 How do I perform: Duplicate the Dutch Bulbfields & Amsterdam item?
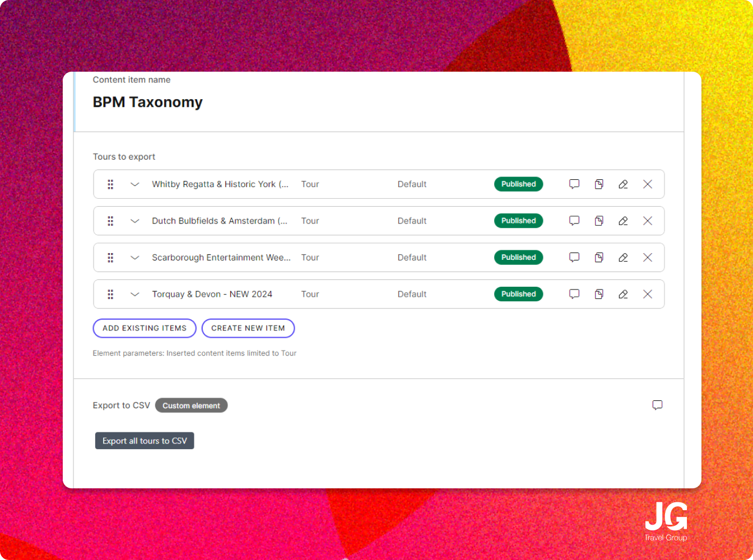[x=599, y=221]
